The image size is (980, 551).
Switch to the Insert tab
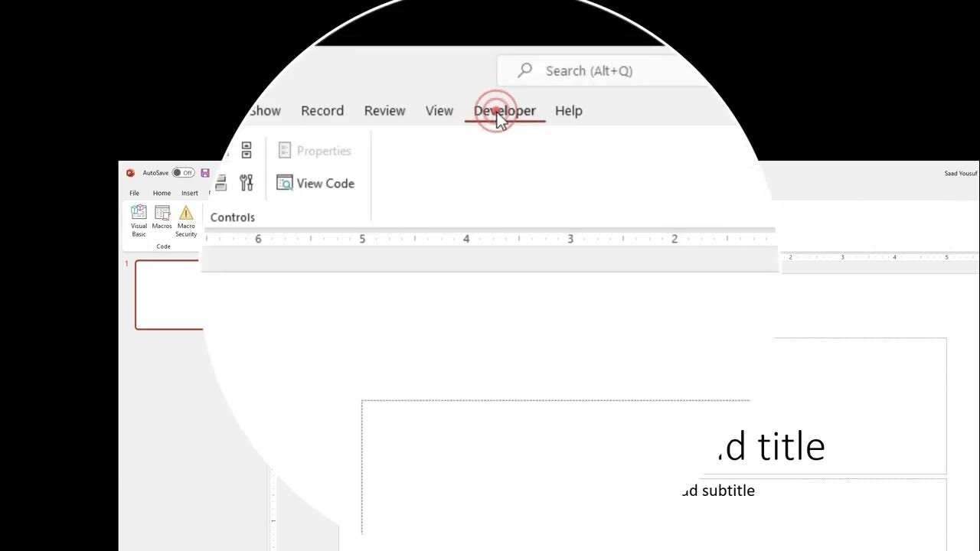tap(190, 193)
